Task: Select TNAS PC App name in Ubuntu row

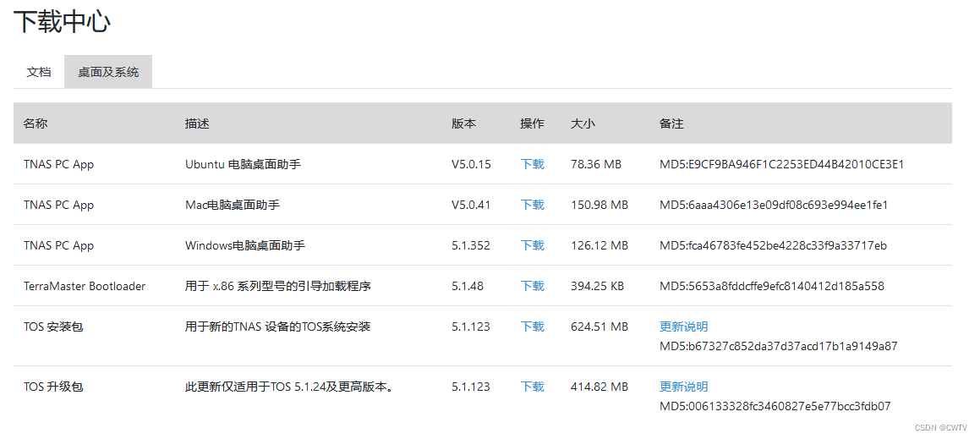Action: pos(58,164)
